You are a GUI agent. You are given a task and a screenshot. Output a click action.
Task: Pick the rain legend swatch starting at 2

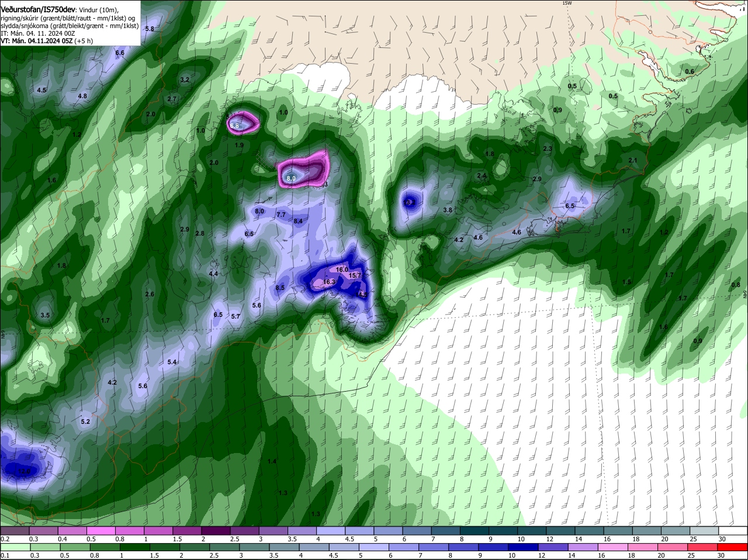195,547
